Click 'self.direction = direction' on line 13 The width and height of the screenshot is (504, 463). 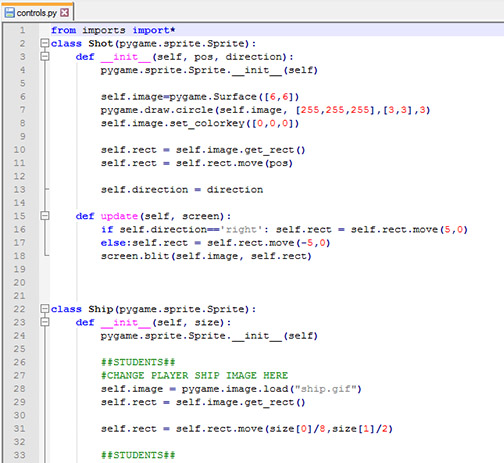(x=182, y=190)
